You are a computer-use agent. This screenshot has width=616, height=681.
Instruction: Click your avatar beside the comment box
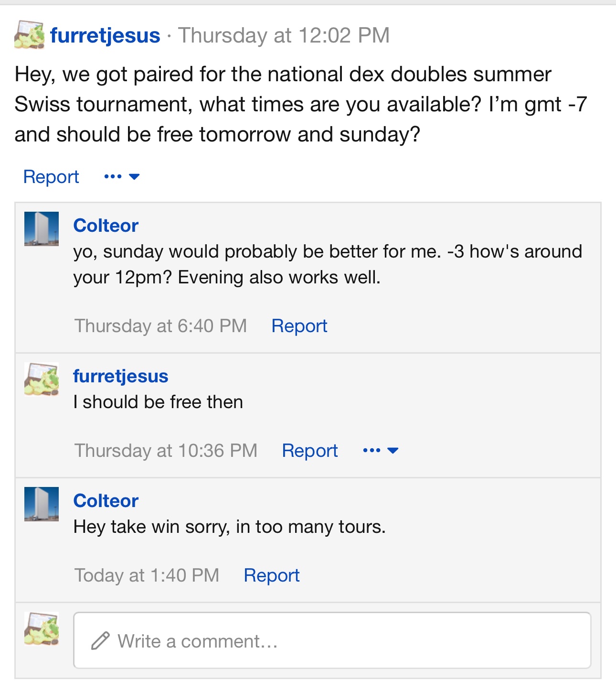click(x=42, y=629)
